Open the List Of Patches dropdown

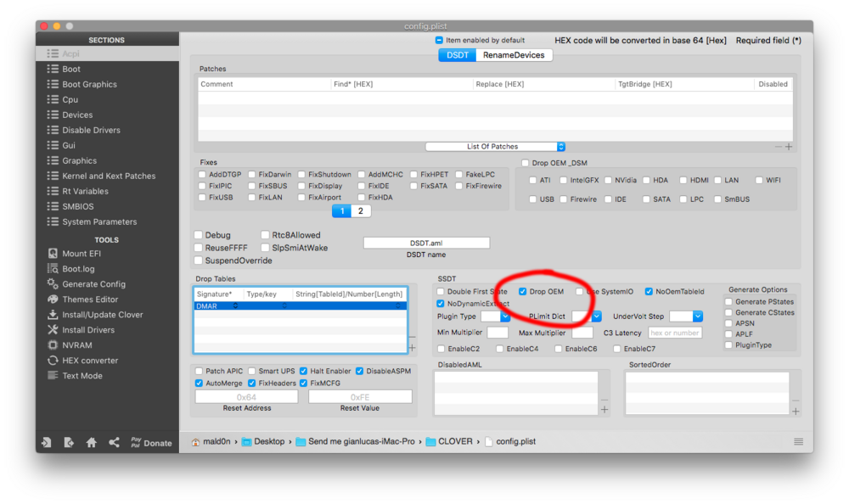(496, 147)
